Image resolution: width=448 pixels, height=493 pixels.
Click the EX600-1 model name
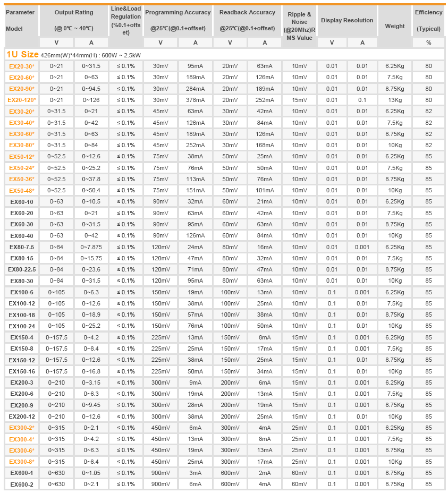[x=22, y=473]
